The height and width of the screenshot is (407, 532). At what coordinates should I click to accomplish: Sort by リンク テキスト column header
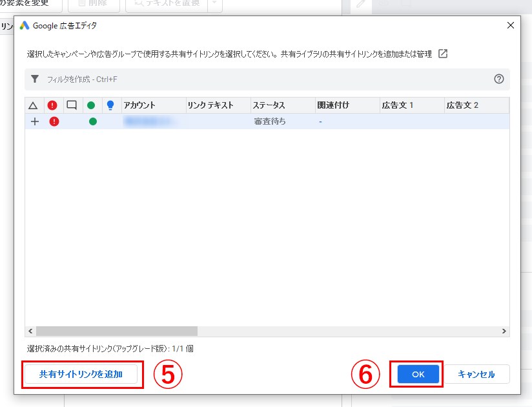pyautogui.click(x=217, y=105)
